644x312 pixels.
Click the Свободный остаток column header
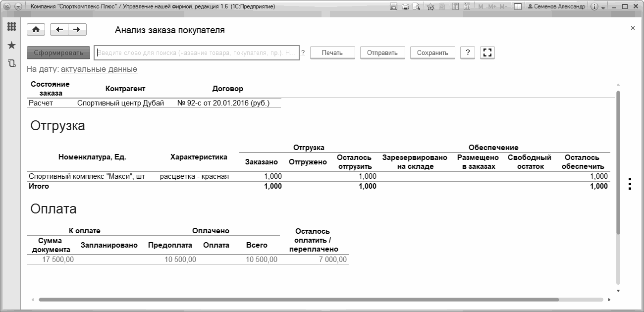529,162
